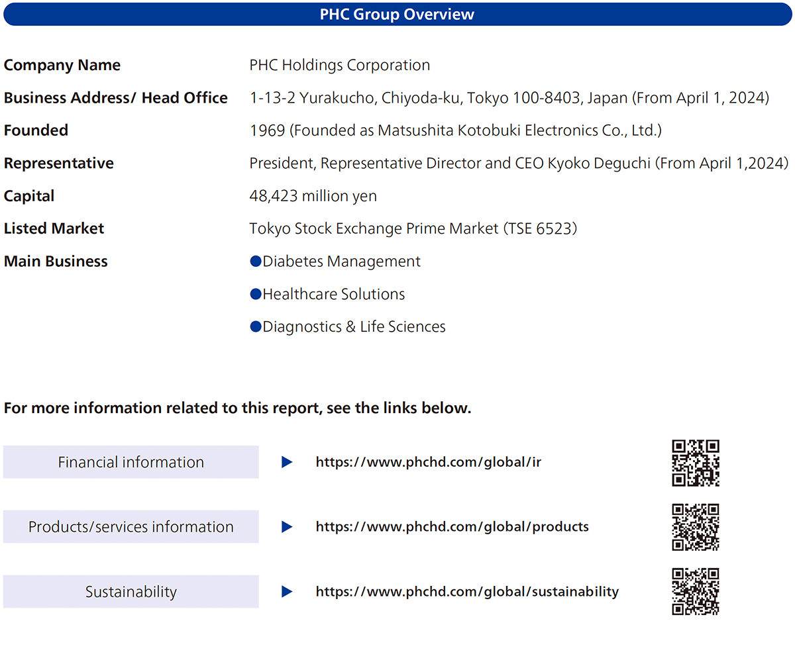Click the 48,423 million yen capital value

pyautogui.click(x=313, y=196)
